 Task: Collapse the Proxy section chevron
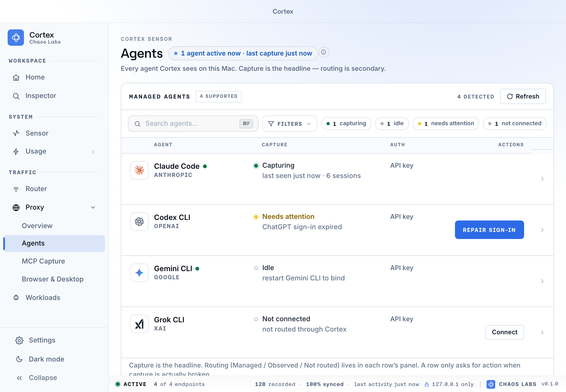tap(93, 207)
